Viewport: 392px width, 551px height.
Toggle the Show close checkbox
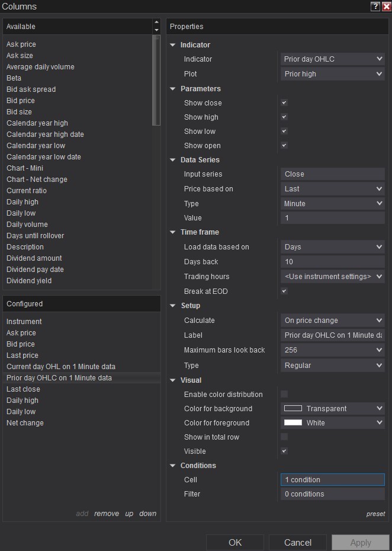[x=284, y=103]
